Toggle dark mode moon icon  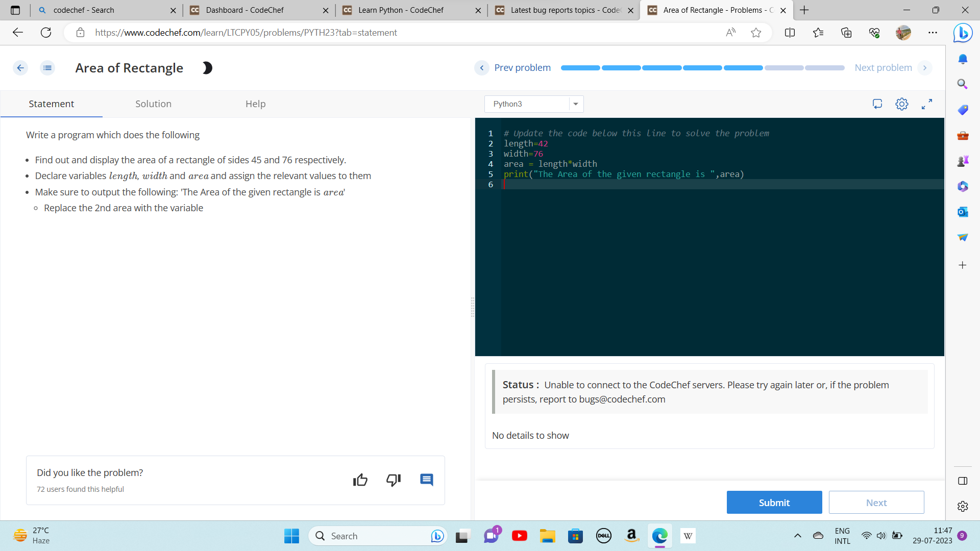[207, 68]
